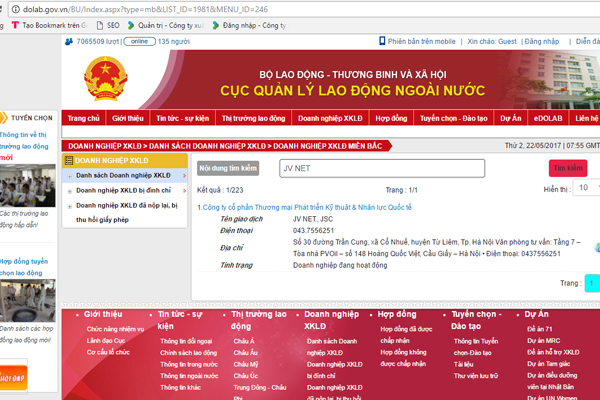The width and height of the screenshot is (600, 400).
Task: Open footer Tài liệu link
Action: (463, 364)
